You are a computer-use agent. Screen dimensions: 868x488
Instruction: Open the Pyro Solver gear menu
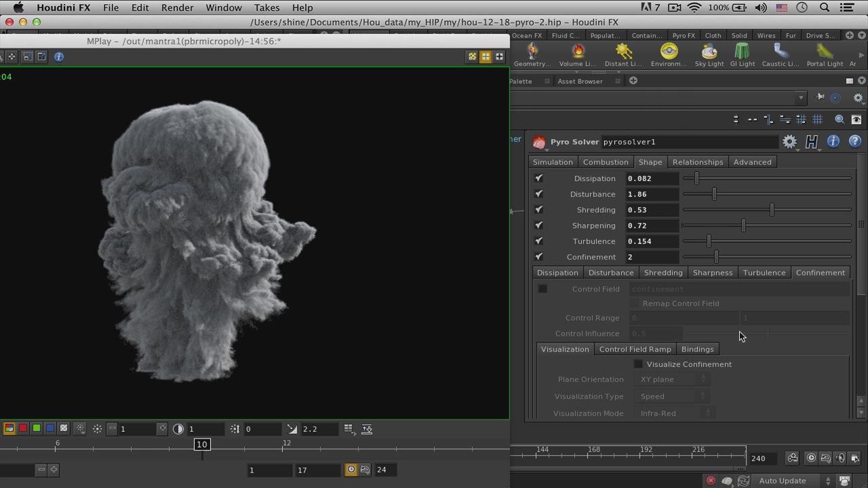(789, 142)
